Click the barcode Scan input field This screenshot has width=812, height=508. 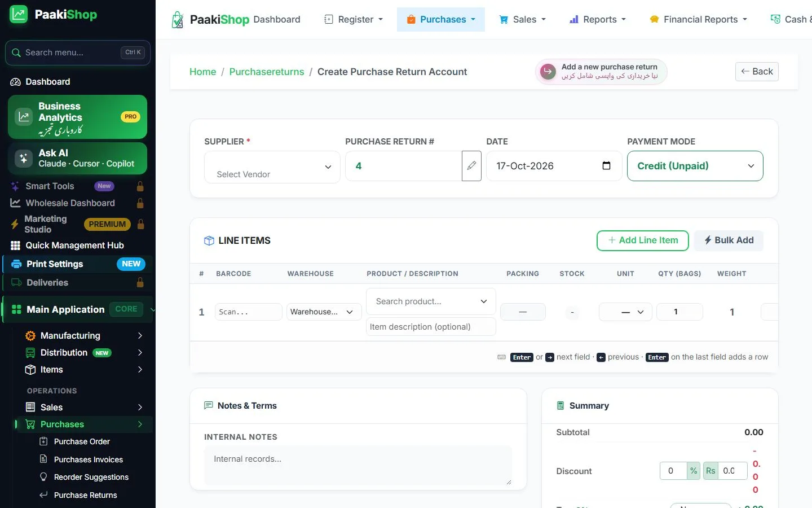click(249, 312)
